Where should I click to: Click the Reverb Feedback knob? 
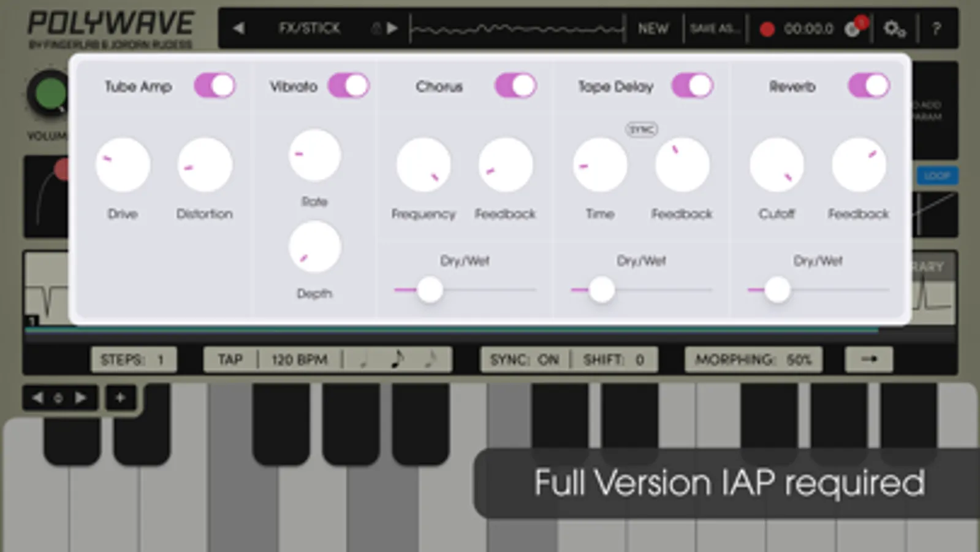859,165
